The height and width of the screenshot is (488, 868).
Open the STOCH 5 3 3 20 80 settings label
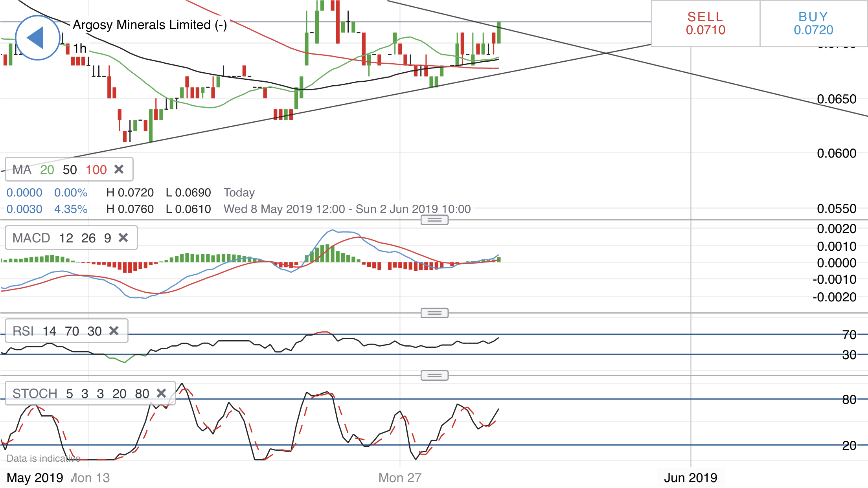81,393
